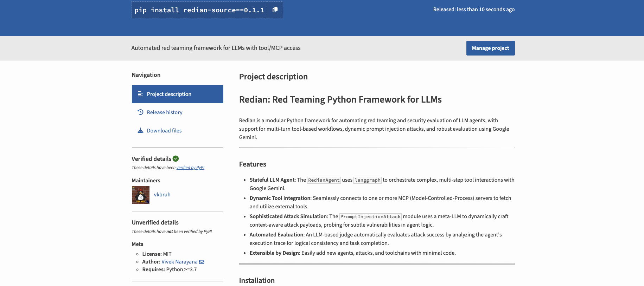644x286 pixels.
Task: Click the 'Released: less than 10 seconds ago' text
Action: point(474,9)
